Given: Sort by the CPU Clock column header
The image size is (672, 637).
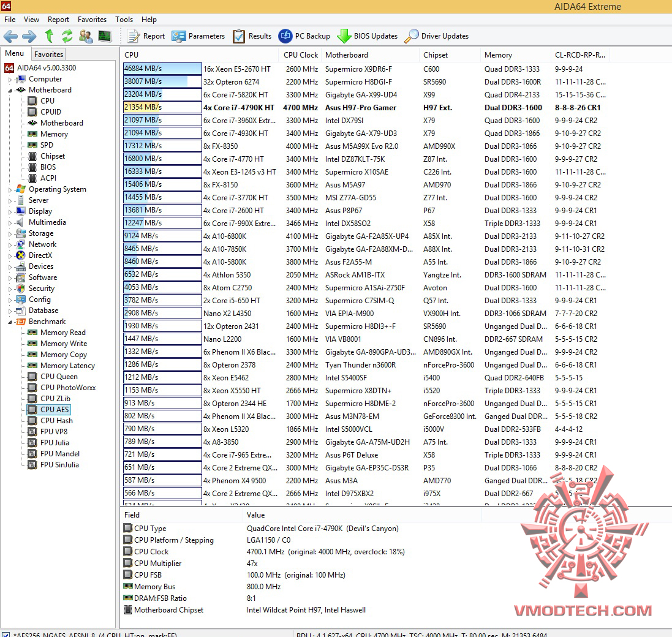Looking at the screenshot, I should pos(300,55).
